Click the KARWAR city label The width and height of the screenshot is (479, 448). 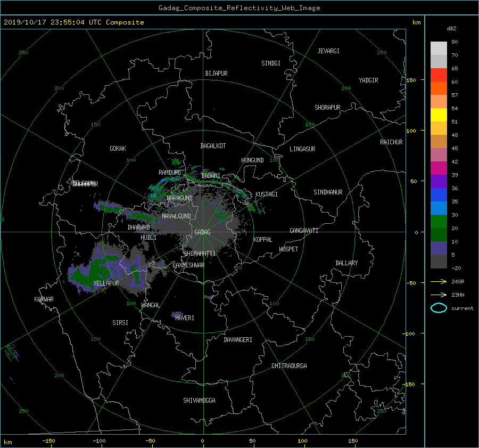point(44,299)
